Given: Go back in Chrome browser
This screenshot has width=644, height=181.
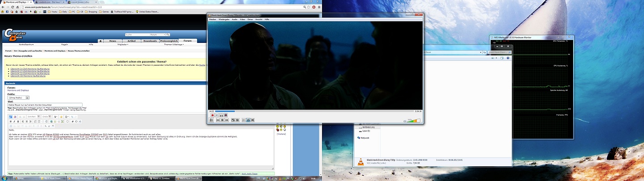Looking at the screenshot, I should 3,7.
